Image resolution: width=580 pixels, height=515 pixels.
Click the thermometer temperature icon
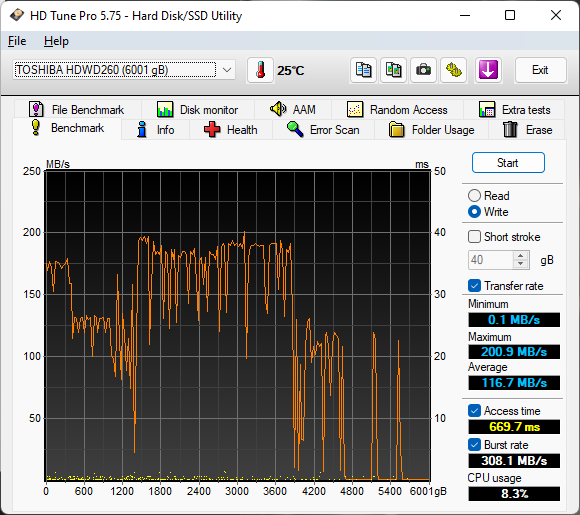click(x=260, y=70)
